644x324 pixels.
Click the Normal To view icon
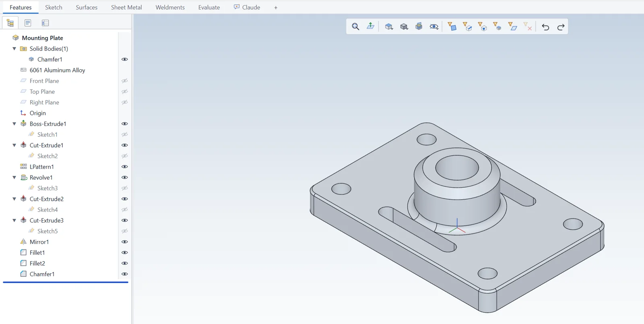pyautogui.click(x=371, y=26)
